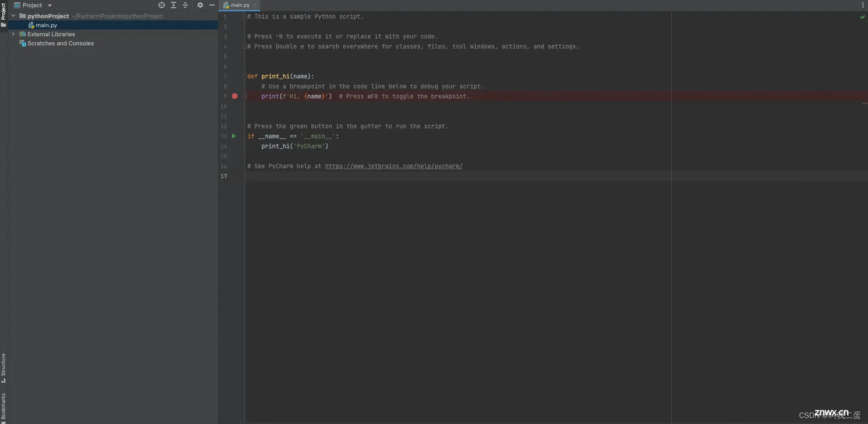
Task: Close the main.py editor tab
Action: (x=255, y=5)
